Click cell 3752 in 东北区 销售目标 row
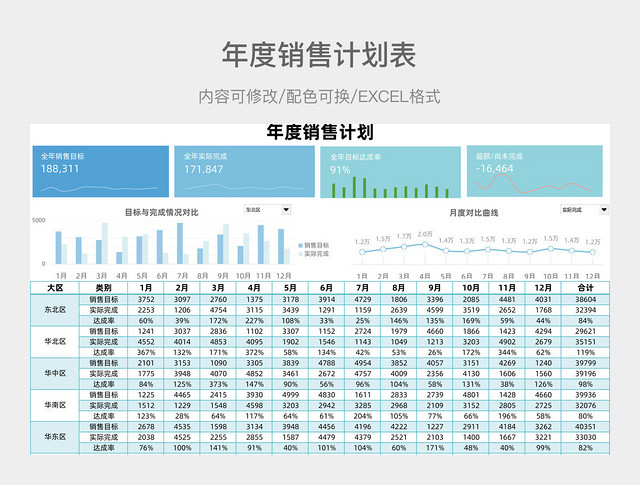 [x=146, y=299]
